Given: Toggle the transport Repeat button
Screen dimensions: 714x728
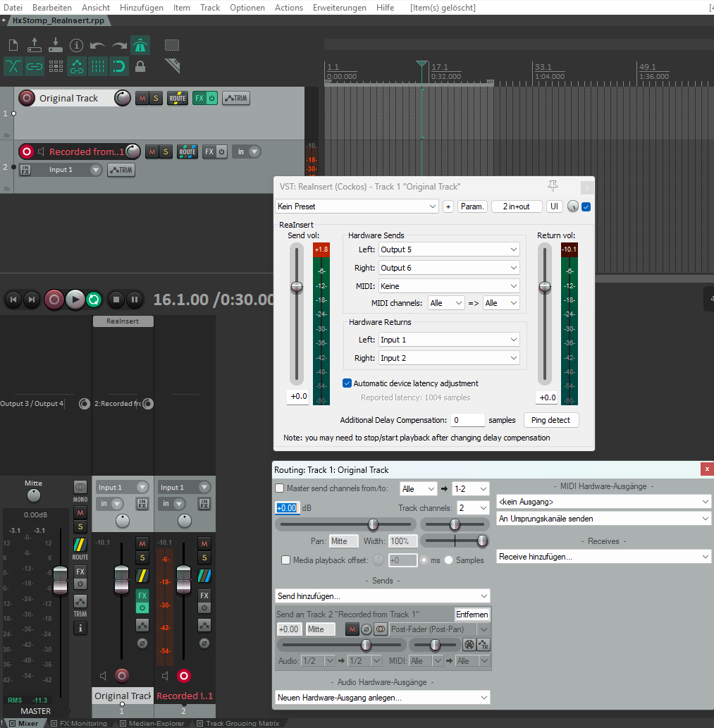Looking at the screenshot, I should click(94, 300).
